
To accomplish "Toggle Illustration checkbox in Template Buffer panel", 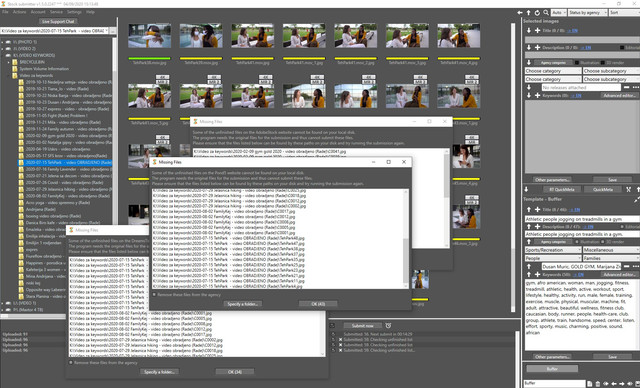I will coord(577,242).
